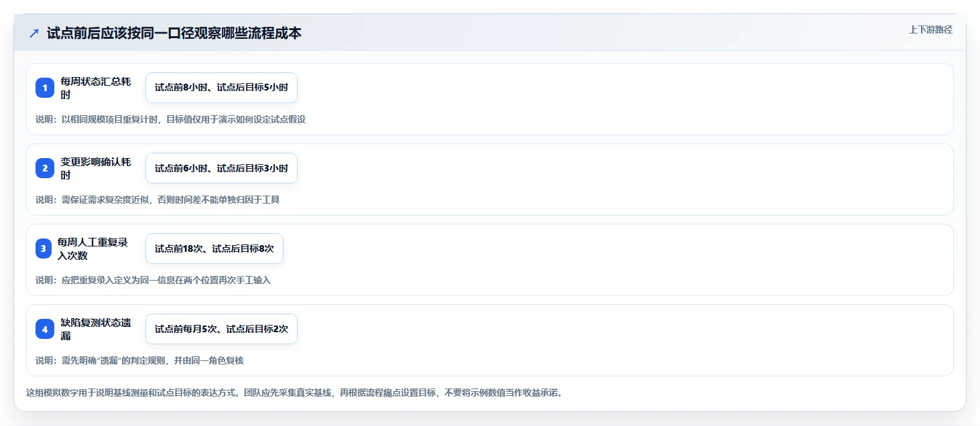Select the number 2 badge for 变更影响确认耗时
Image resolution: width=980 pixels, height=426 pixels.
[x=45, y=168]
